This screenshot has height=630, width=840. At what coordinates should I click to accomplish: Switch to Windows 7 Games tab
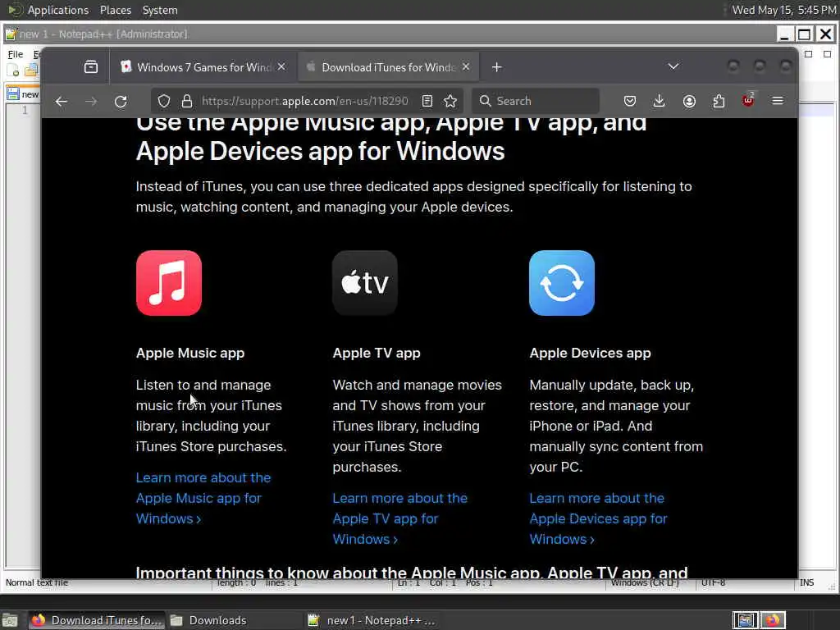pos(203,67)
